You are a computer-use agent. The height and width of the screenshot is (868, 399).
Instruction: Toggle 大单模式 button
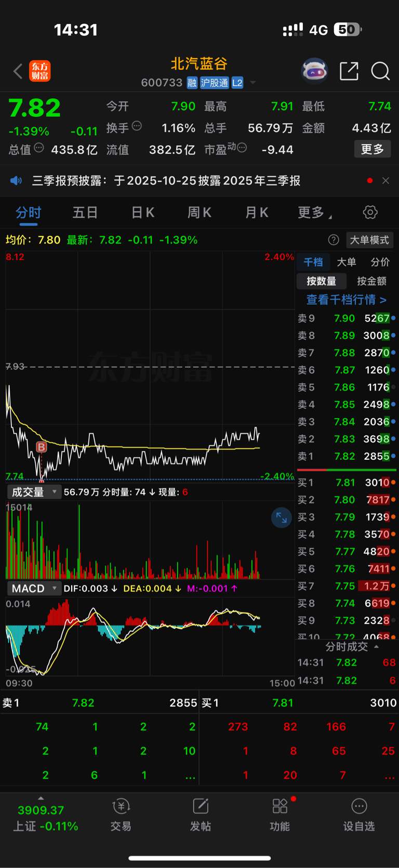369,240
